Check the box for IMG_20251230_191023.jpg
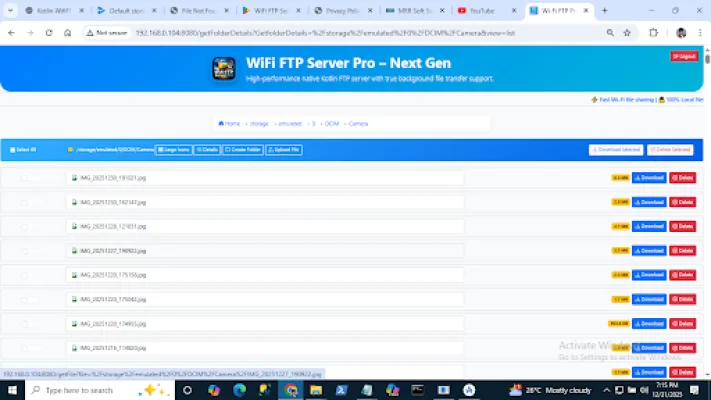 pos(24,178)
